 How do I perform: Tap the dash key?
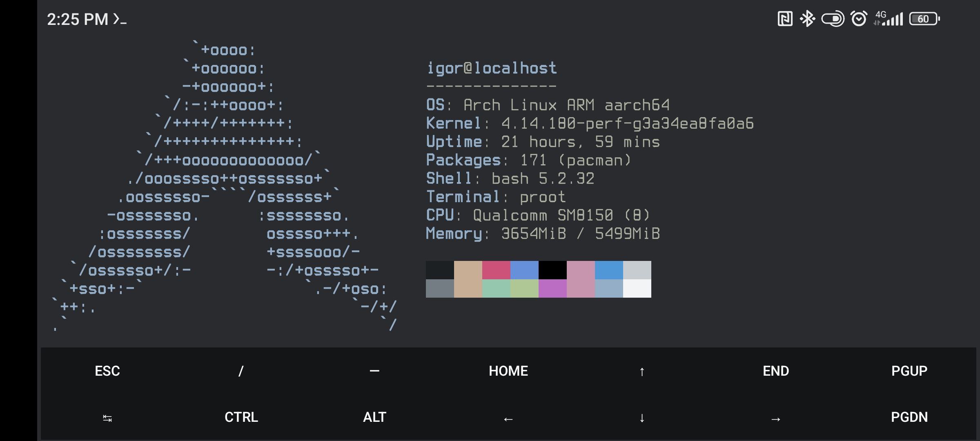click(374, 371)
